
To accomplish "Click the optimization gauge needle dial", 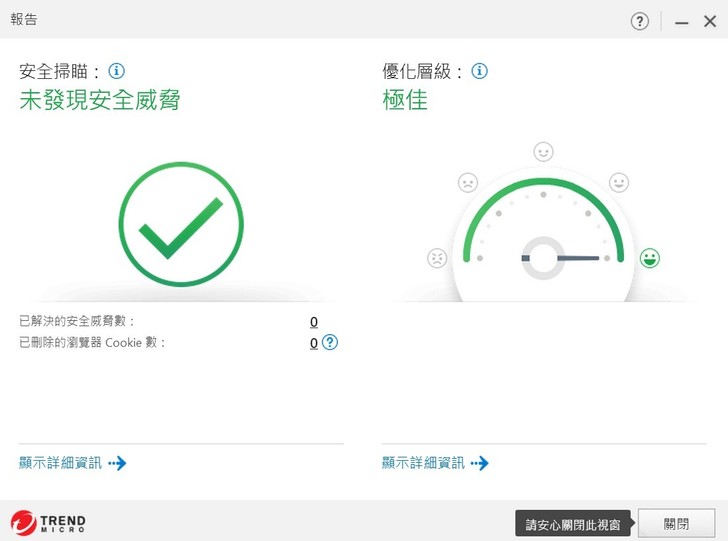I will (x=544, y=258).
